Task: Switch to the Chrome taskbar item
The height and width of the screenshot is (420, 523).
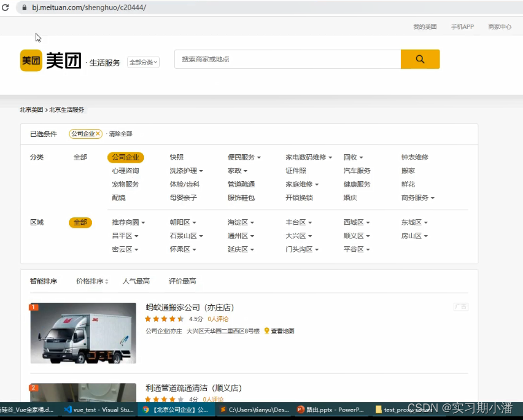Action: [x=176, y=410]
